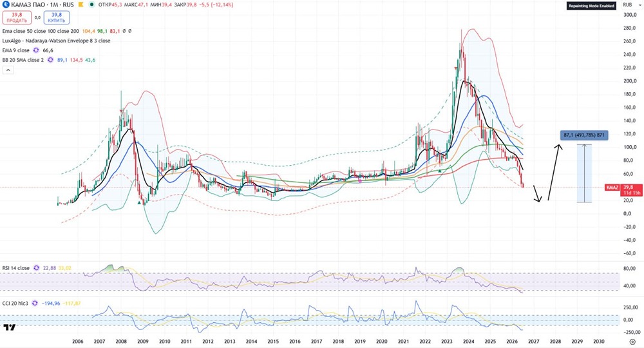Click the 2020 marker on the time axis
The width and height of the screenshot is (644, 348).
381,342
